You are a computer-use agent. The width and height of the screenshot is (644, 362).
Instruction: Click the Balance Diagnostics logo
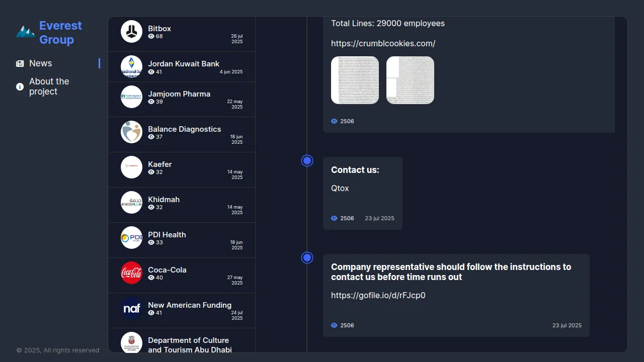point(131,132)
